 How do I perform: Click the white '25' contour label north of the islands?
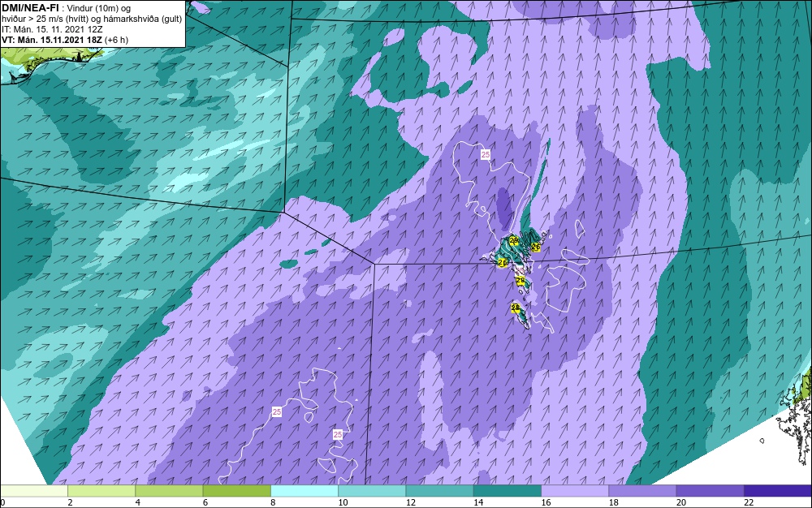pos(486,154)
